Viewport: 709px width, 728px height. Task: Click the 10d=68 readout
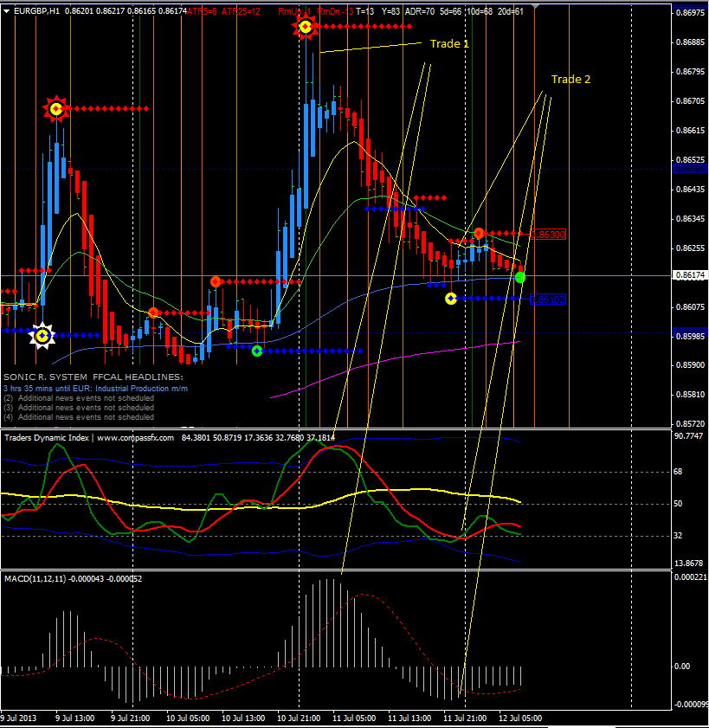[x=480, y=11]
